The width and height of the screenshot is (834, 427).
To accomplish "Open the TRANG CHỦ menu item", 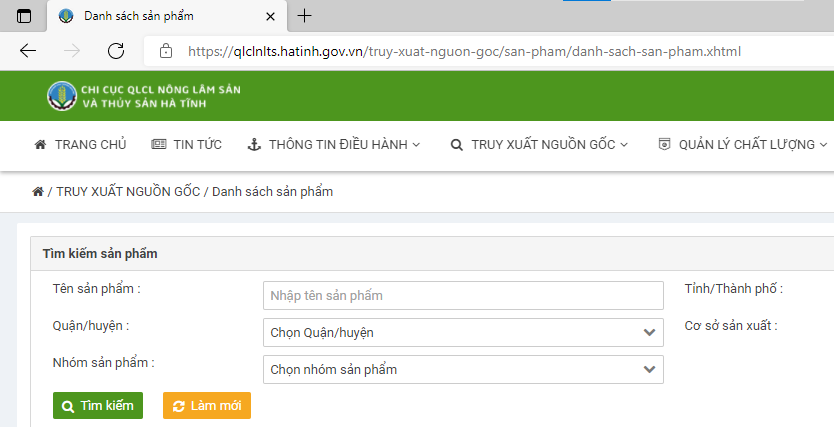I will (80, 145).
